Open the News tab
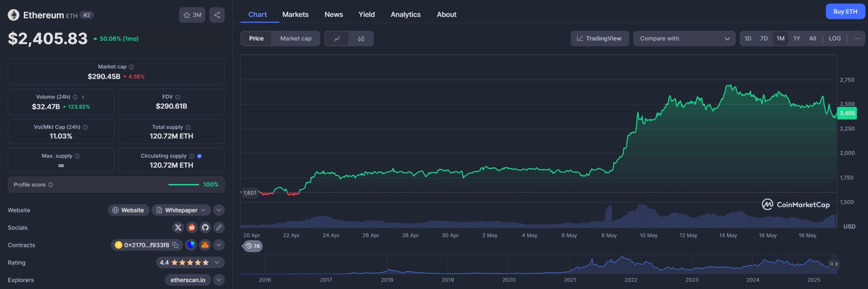 [x=334, y=15]
